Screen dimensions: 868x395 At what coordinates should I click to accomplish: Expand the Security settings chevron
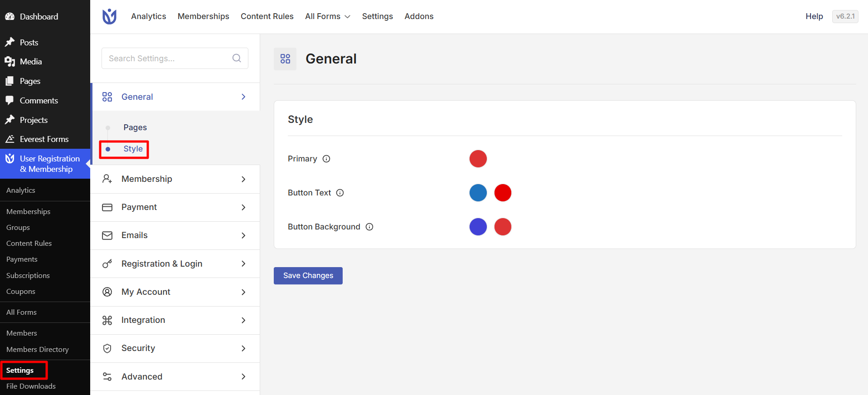coord(243,348)
